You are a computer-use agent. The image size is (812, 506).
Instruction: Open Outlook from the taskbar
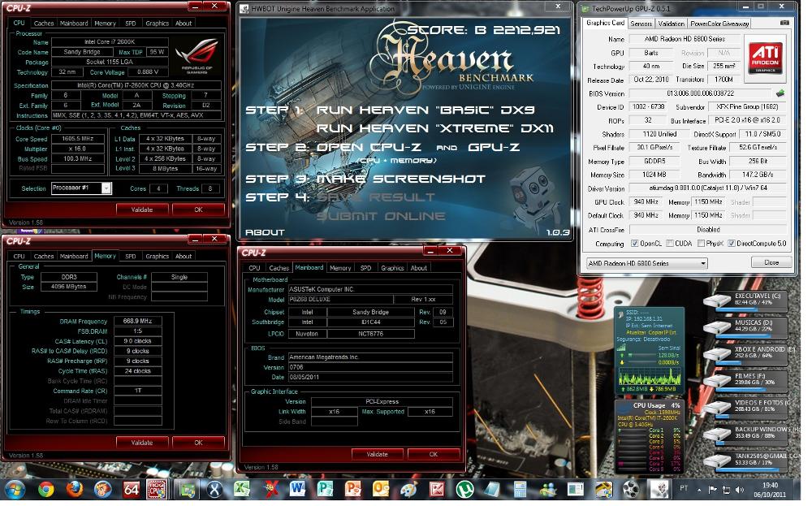pos(381,489)
